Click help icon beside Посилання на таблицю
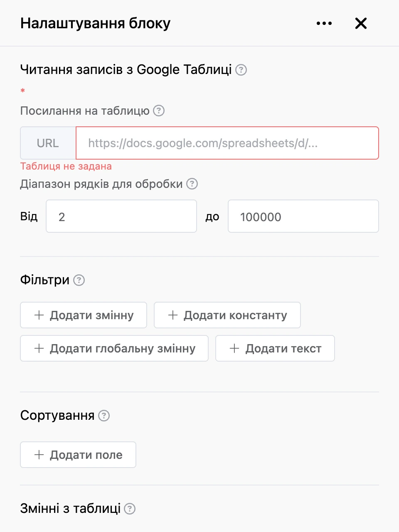Screen dimensions: 399x532 (159, 111)
